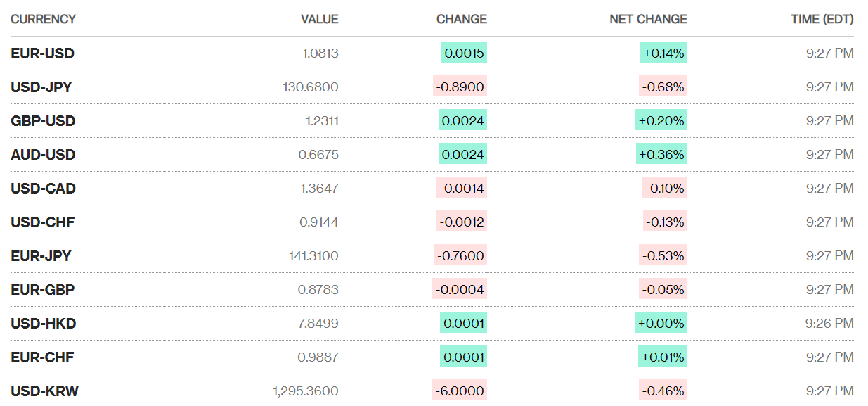The image size is (868, 406).
Task: Open the USD-CHF currency link
Action: point(42,222)
